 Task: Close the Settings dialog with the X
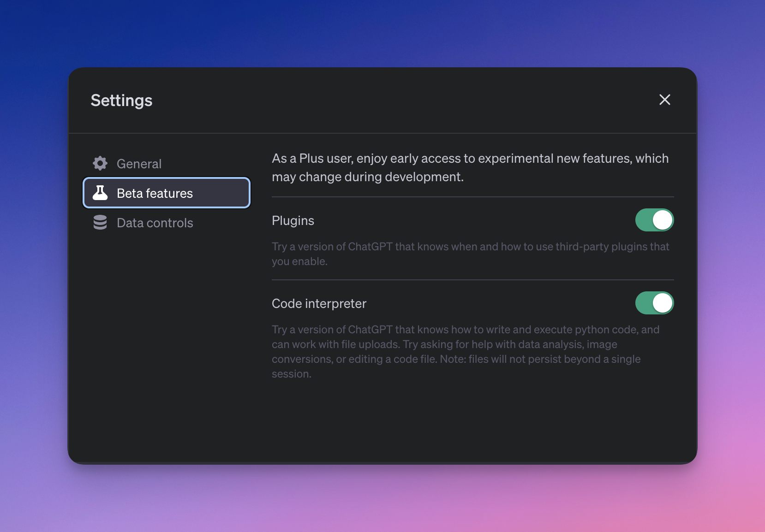[x=664, y=100]
